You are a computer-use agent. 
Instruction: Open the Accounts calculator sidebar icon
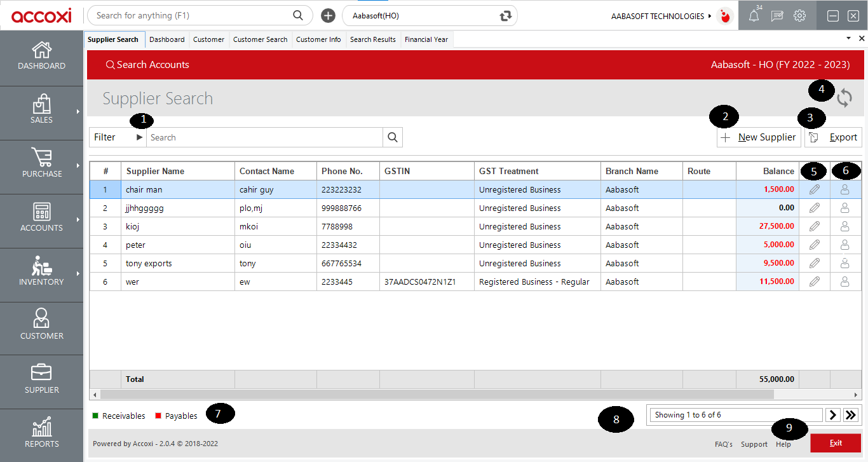[41, 212]
